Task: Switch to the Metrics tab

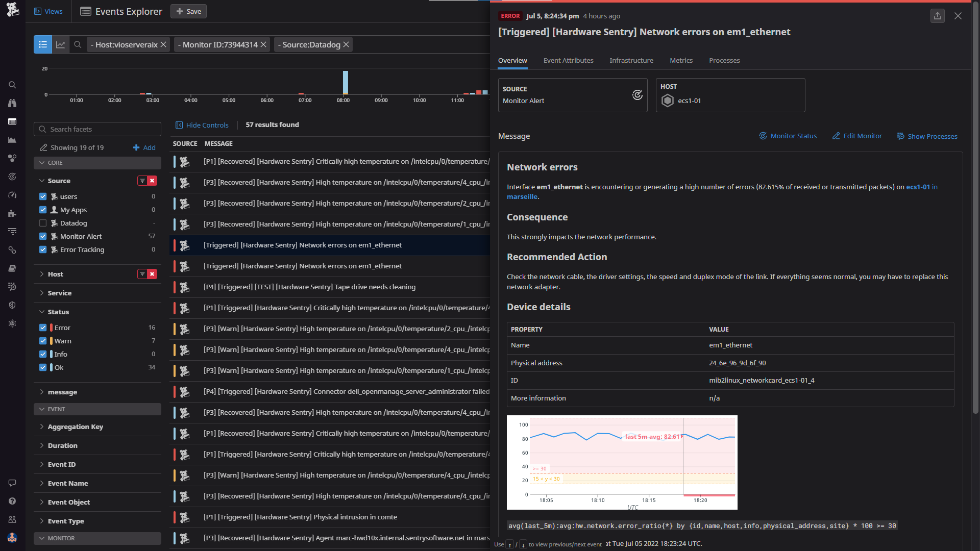Action: coord(681,60)
